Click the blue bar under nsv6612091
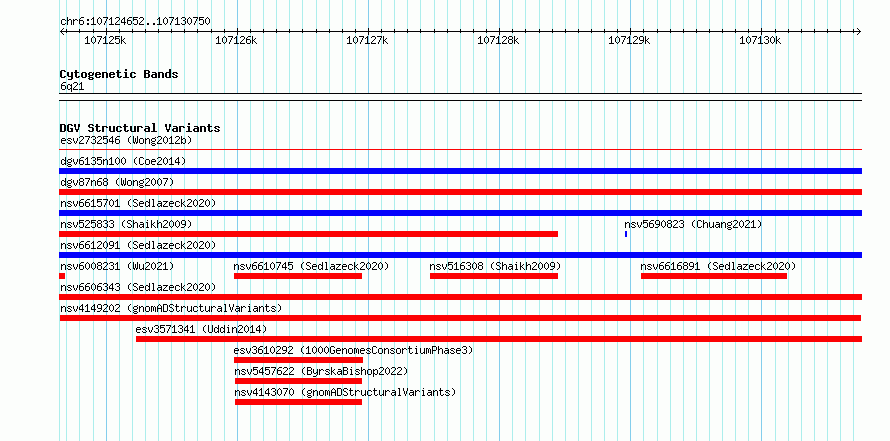This screenshot has width=890, height=441. pos(460,255)
